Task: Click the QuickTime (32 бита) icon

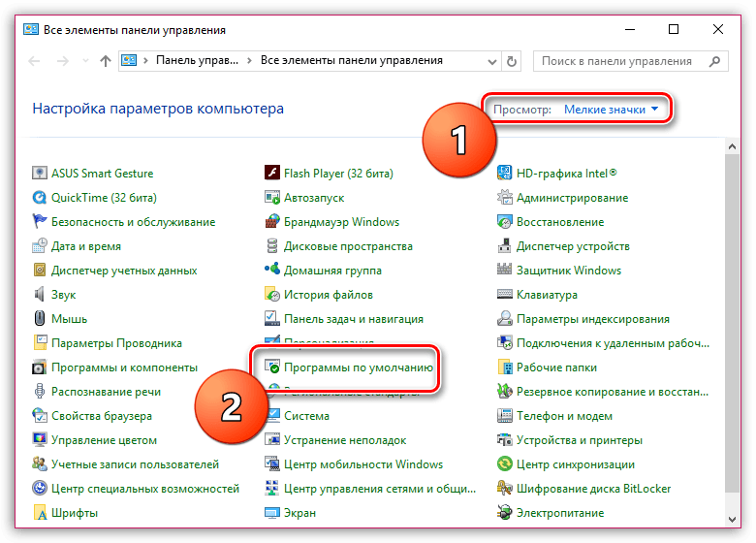Action: [39, 197]
